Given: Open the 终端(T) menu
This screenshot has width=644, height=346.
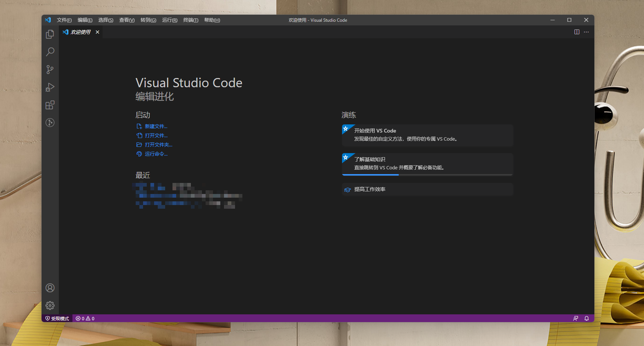Looking at the screenshot, I should pyautogui.click(x=191, y=20).
